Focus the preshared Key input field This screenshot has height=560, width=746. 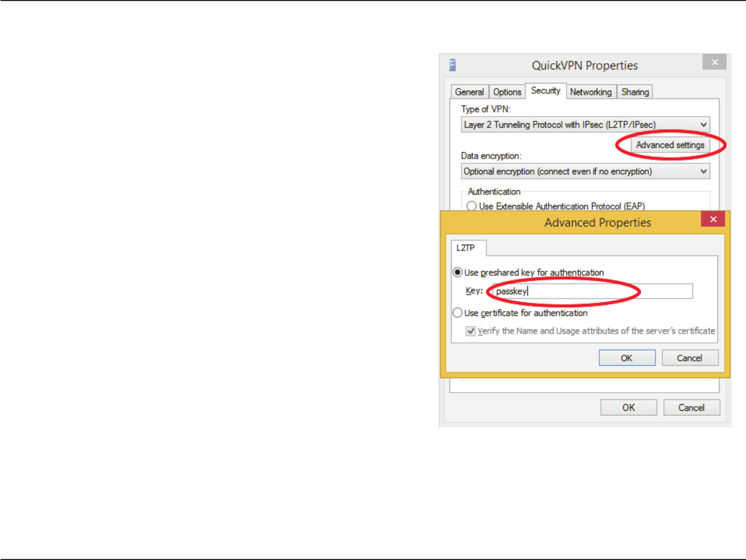(x=592, y=291)
